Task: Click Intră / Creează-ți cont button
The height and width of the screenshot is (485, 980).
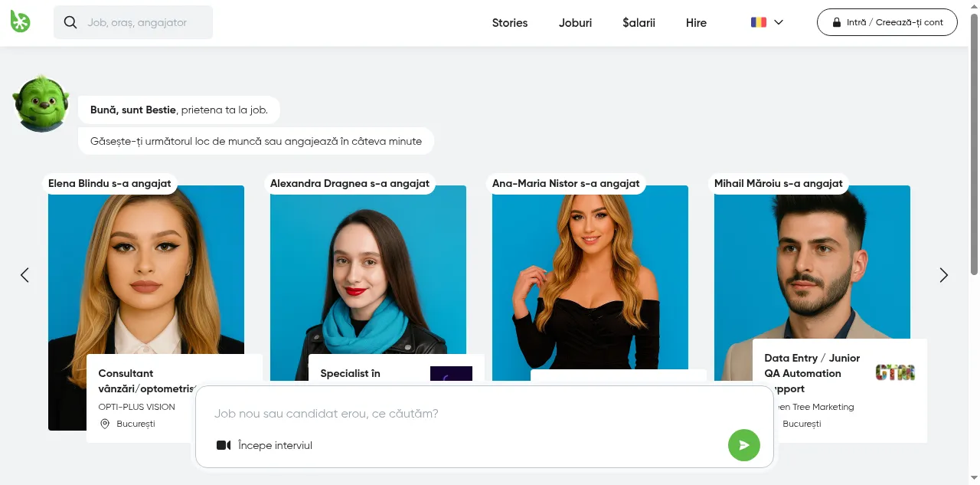Action: click(x=887, y=22)
